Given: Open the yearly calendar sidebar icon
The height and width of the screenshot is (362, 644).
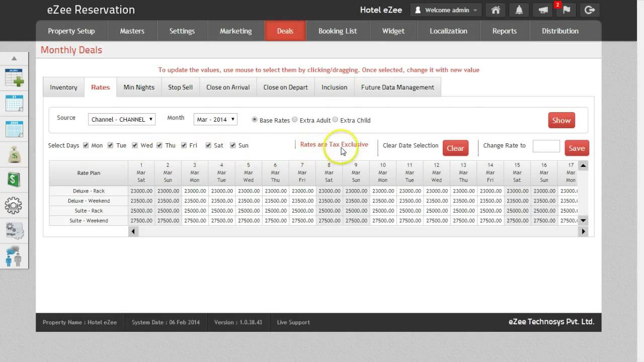Looking at the screenshot, I should (x=14, y=129).
